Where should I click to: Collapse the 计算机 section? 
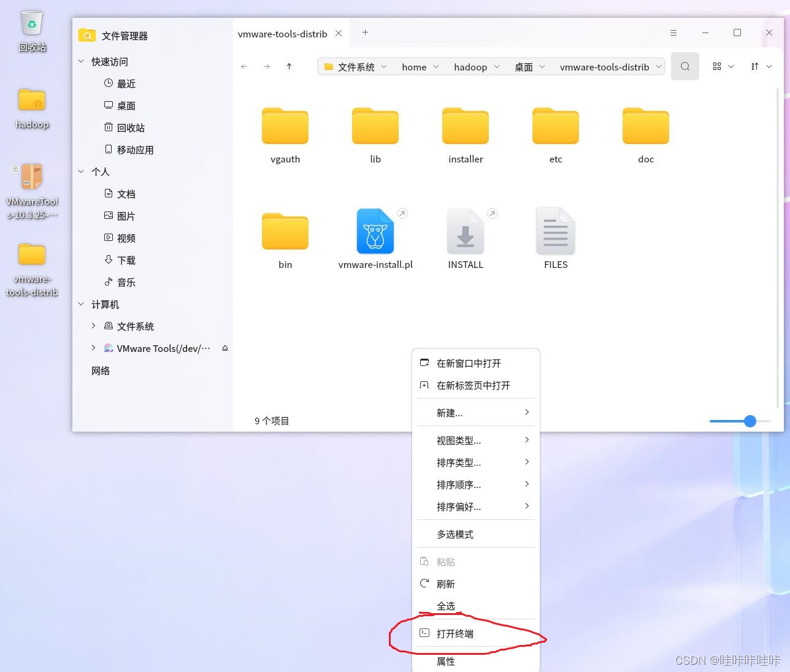click(81, 304)
